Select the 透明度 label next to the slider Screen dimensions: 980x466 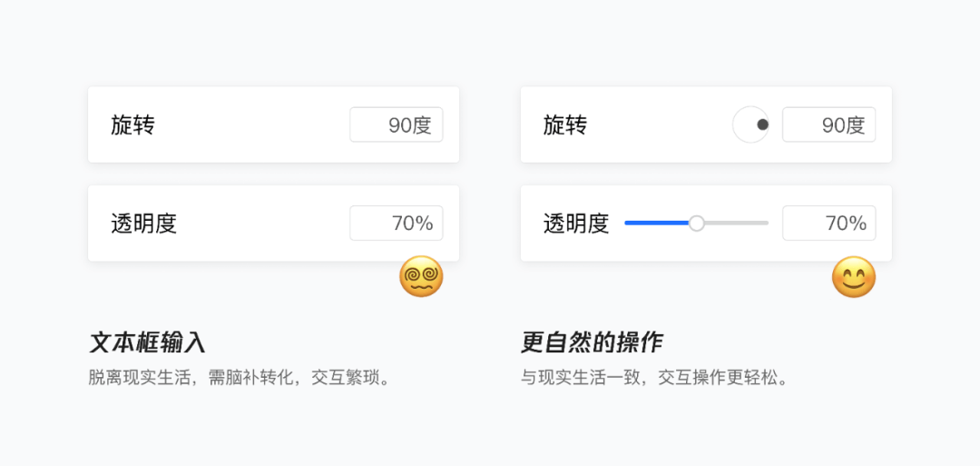point(576,223)
